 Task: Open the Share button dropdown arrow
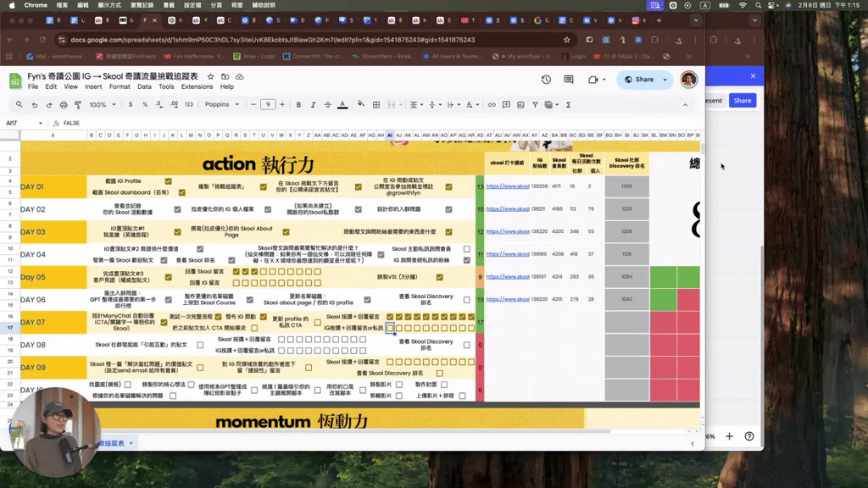click(665, 80)
